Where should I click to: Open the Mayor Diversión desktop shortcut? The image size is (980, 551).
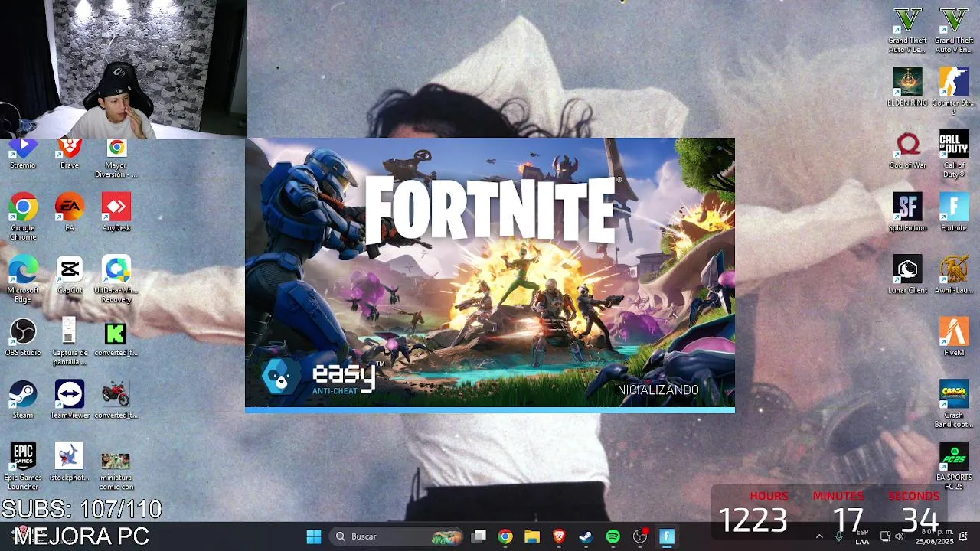point(116,158)
